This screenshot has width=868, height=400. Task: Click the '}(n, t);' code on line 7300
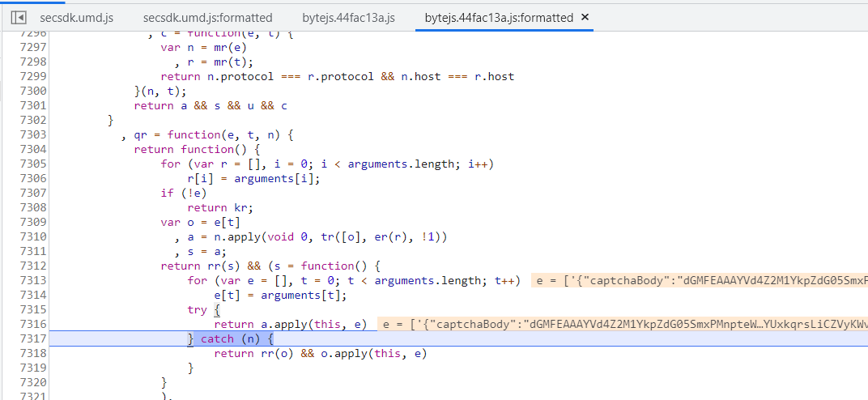(x=160, y=91)
